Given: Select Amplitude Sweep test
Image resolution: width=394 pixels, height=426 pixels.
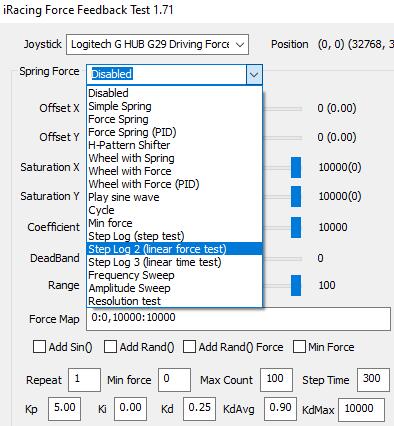Looking at the screenshot, I should [174, 288].
